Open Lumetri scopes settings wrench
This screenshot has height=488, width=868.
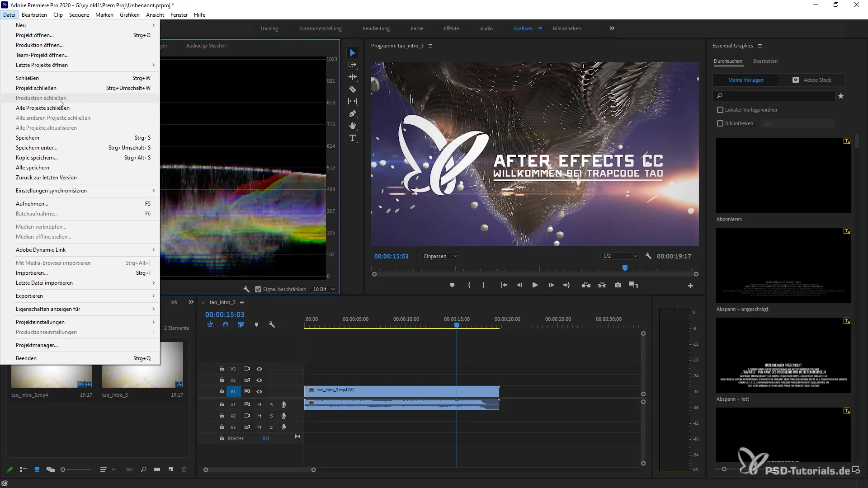pos(246,289)
